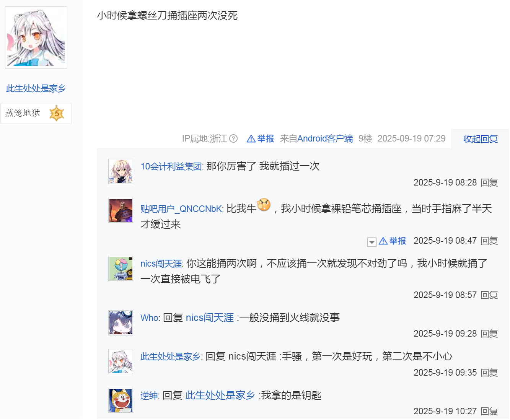Reply to nics闯天涯's comment posted at 08:57
The width and height of the screenshot is (510, 420).
pyautogui.click(x=489, y=295)
